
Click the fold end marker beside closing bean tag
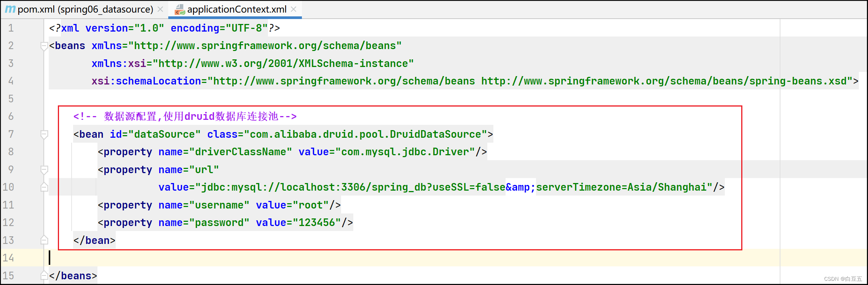pyautogui.click(x=44, y=240)
